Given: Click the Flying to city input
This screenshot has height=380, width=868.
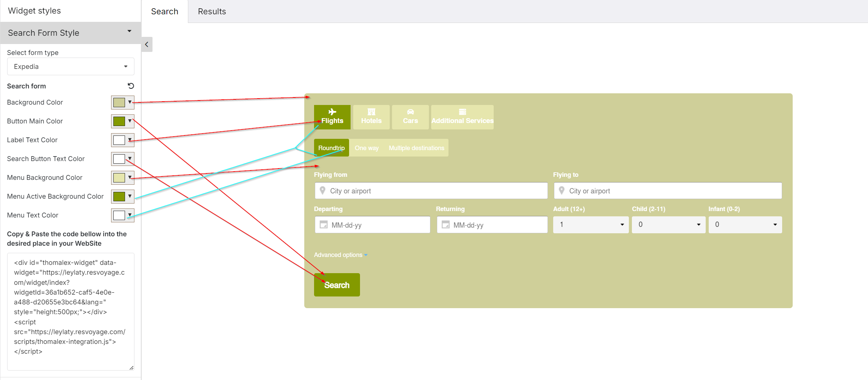Looking at the screenshot, I should point(668,191).
